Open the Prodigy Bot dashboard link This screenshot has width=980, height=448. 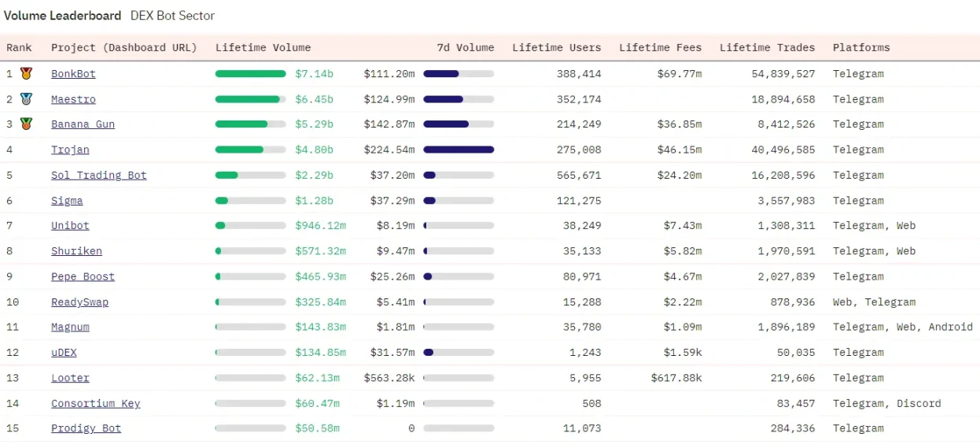[x=86, y=428]
